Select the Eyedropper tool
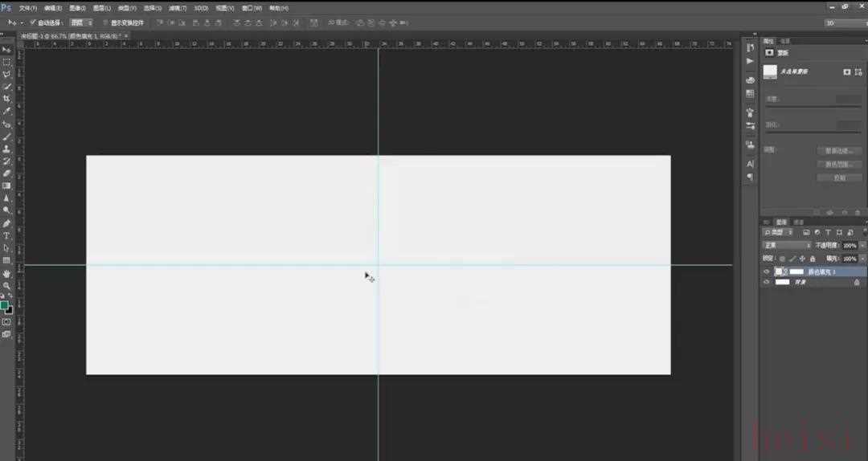 (x=6, y=111)
